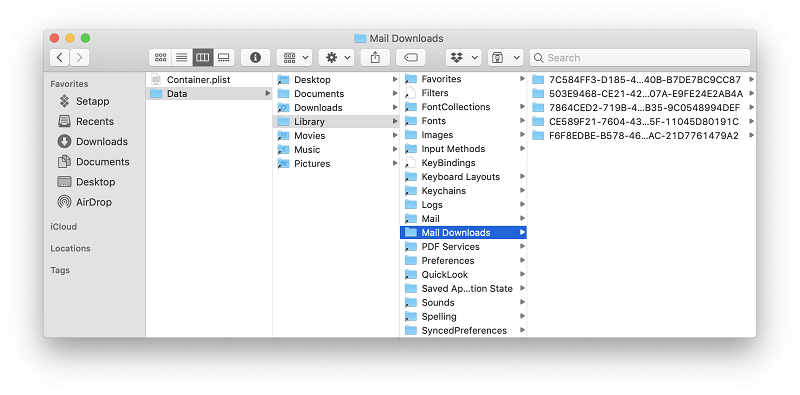The width and height of the screenshot is (800, 395).
Task: Click the Tags sidebar heading
Action: (60, 270)
